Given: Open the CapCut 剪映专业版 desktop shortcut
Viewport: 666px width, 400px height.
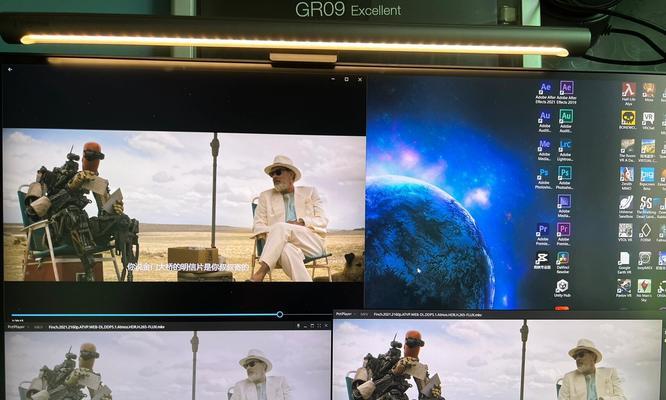Looking at the screenshot, I should pos(542,261).
